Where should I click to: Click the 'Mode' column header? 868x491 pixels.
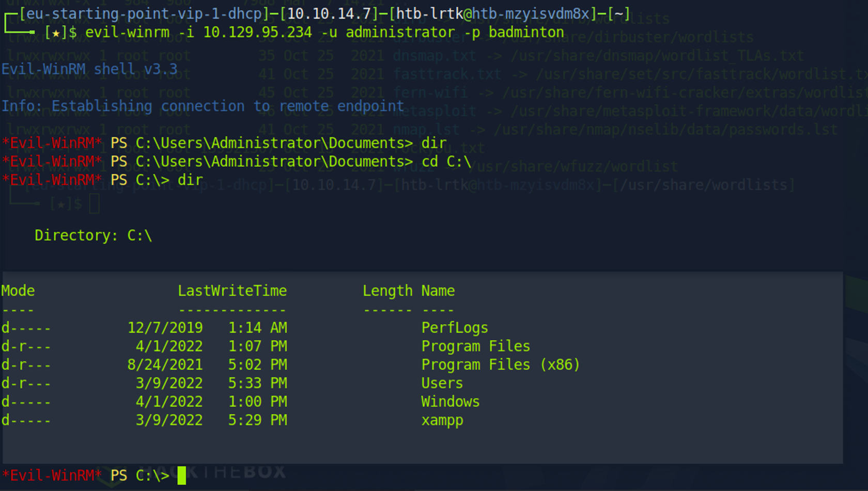pyautogui.click(x=18, y=291)
